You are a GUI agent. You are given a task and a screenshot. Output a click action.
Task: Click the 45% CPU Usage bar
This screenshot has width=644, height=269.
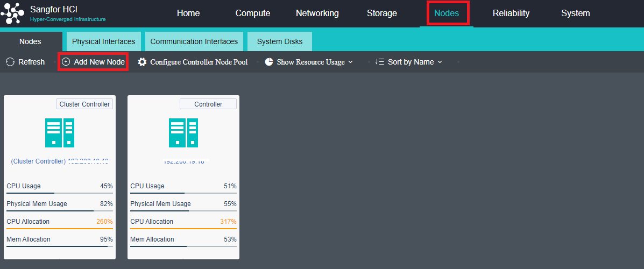tap(60, 193)
